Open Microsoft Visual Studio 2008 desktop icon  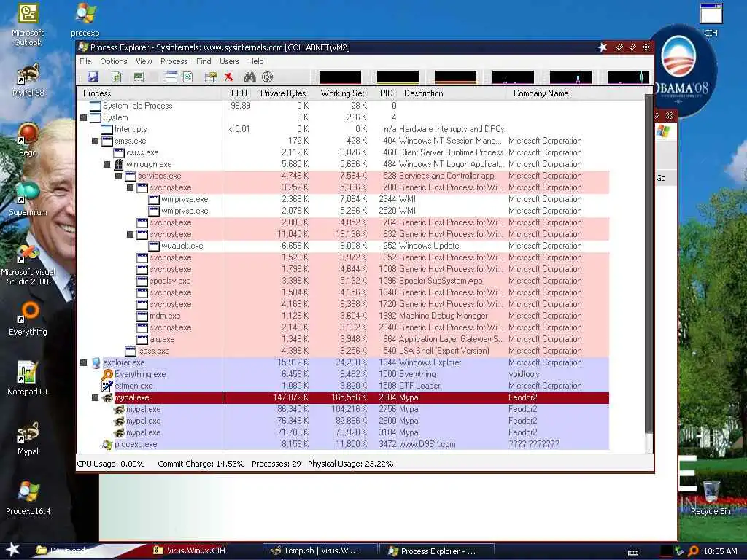coord(28,265)
